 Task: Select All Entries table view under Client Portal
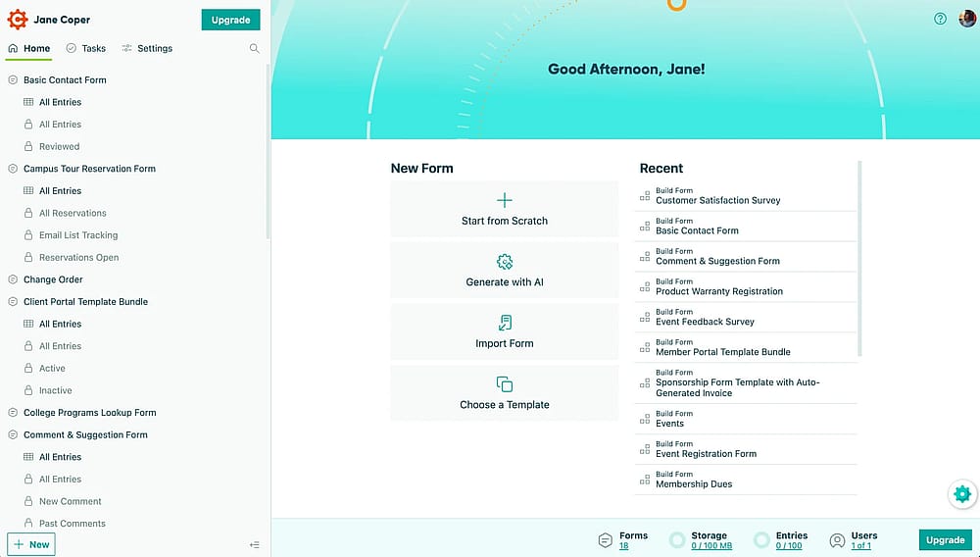tap(60, 324)
